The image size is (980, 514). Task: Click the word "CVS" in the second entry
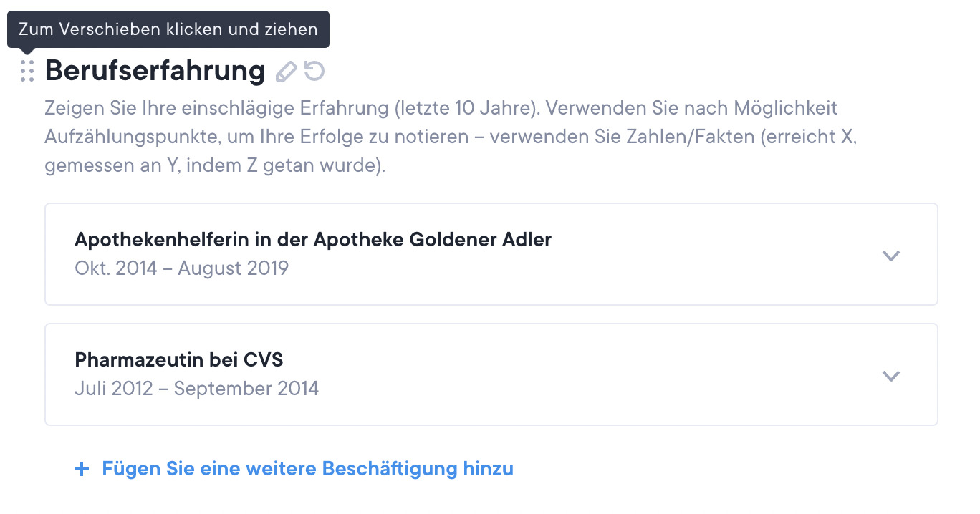[x=268, y=359]
